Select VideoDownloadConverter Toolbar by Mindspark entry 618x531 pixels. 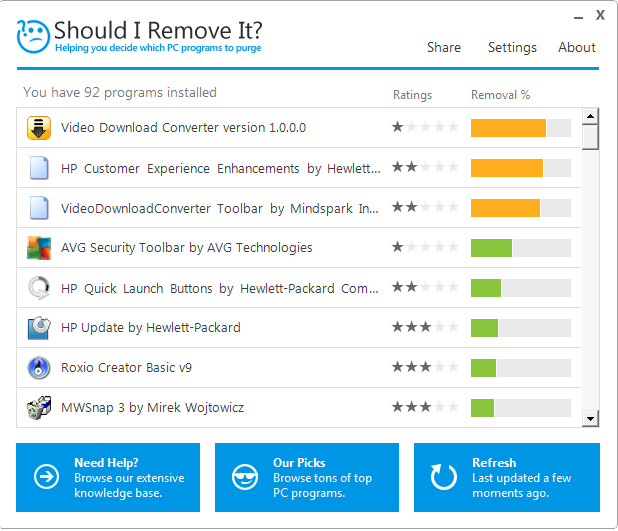point(220,208)
